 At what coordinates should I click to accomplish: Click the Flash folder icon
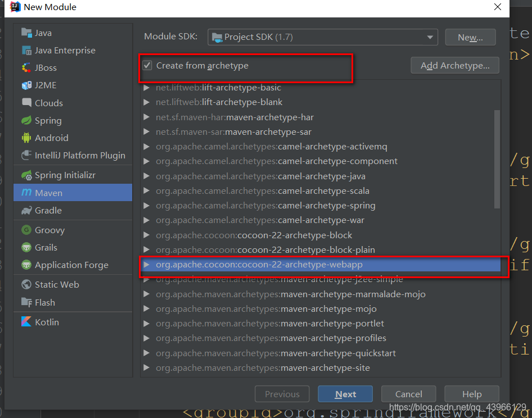point(26,302)
